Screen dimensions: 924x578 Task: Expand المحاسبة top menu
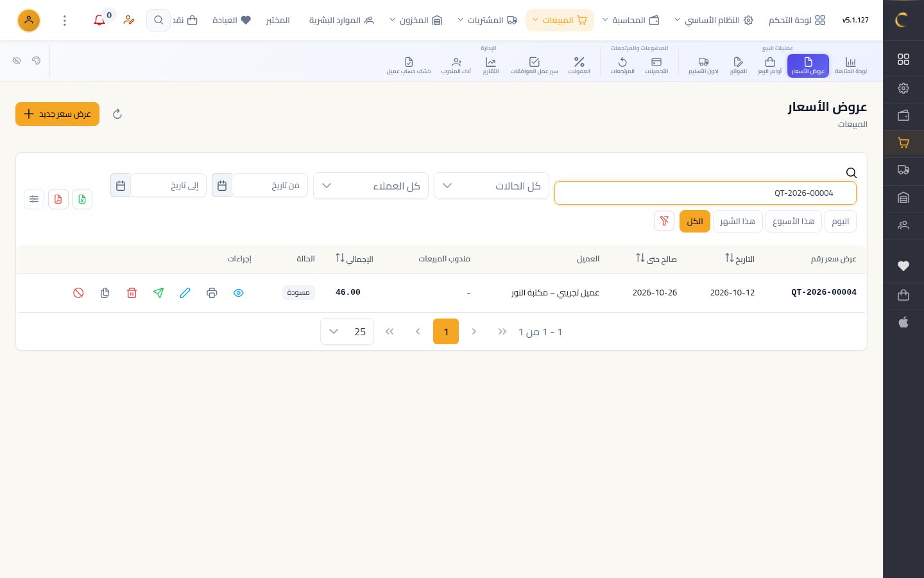(x=630, y=21)
